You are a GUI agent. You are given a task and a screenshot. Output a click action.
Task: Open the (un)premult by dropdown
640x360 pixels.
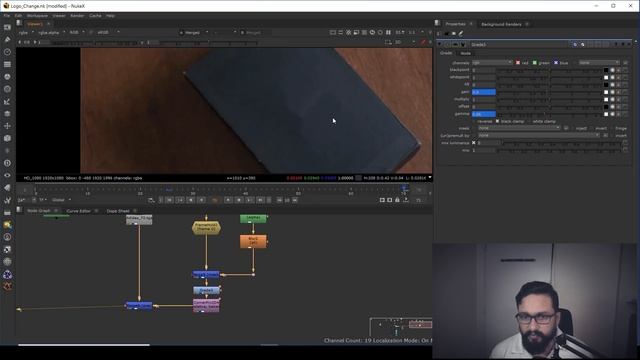point(539,135)
